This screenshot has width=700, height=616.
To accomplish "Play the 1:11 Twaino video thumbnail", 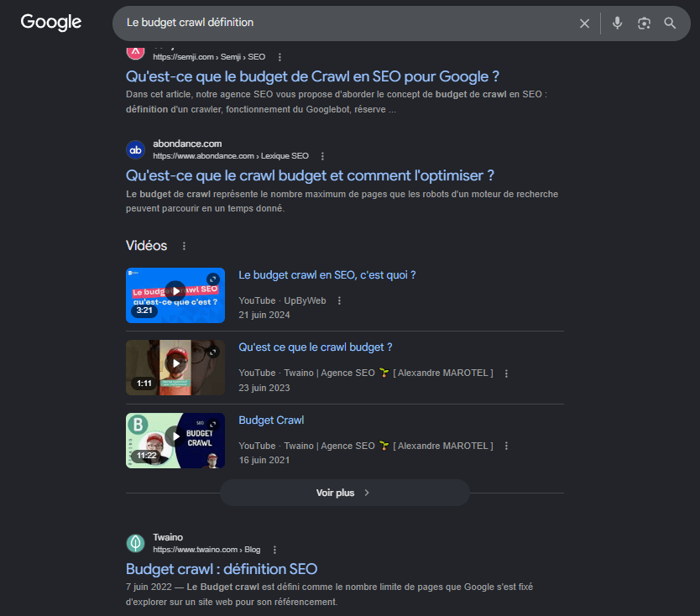I will pos(175,368).
